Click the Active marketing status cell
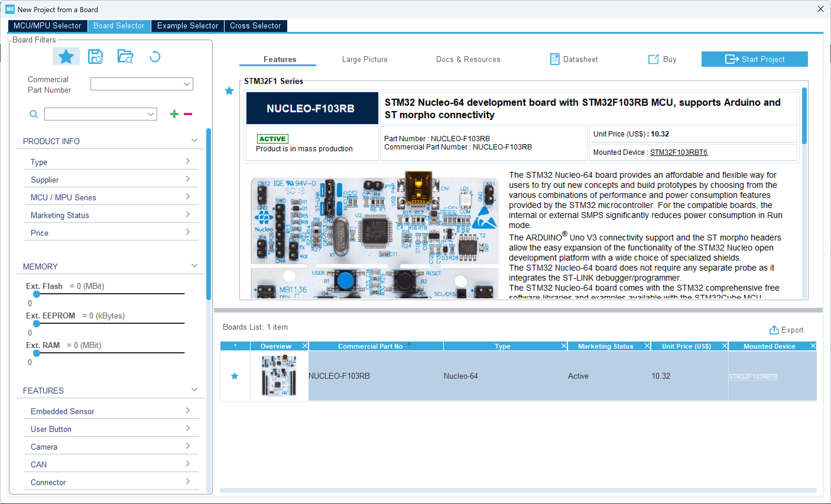This screenshot has width=831, height=504. coord(609,376)
